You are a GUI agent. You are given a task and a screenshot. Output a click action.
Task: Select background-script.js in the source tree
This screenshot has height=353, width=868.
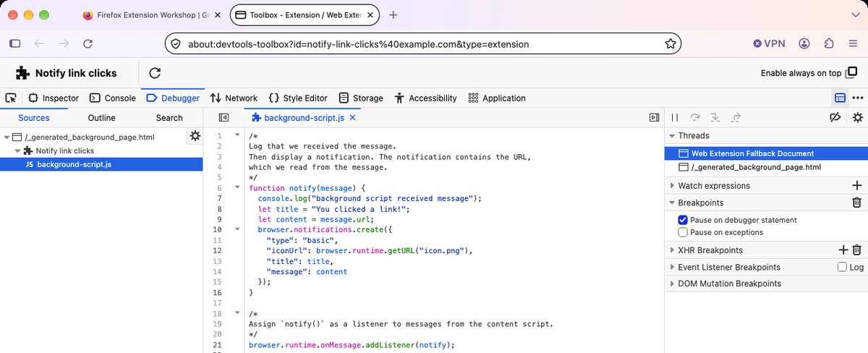pos(101,164)
